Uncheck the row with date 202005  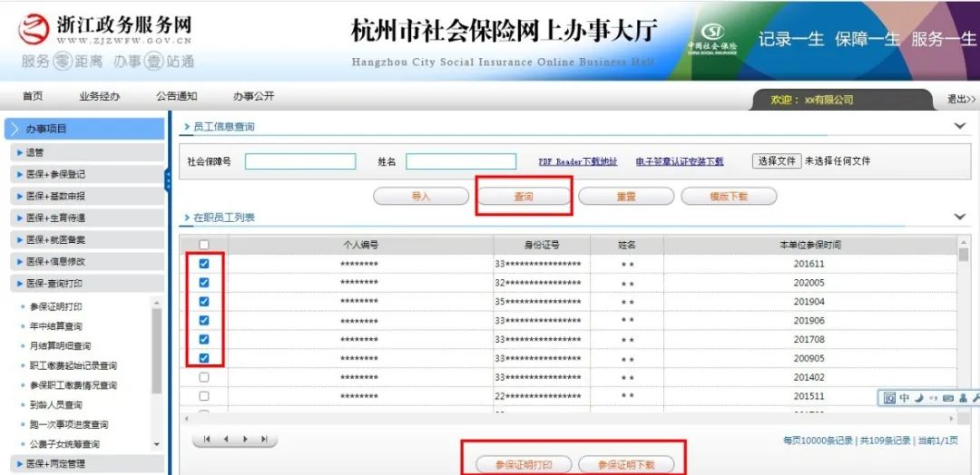[x=204, y=283]
